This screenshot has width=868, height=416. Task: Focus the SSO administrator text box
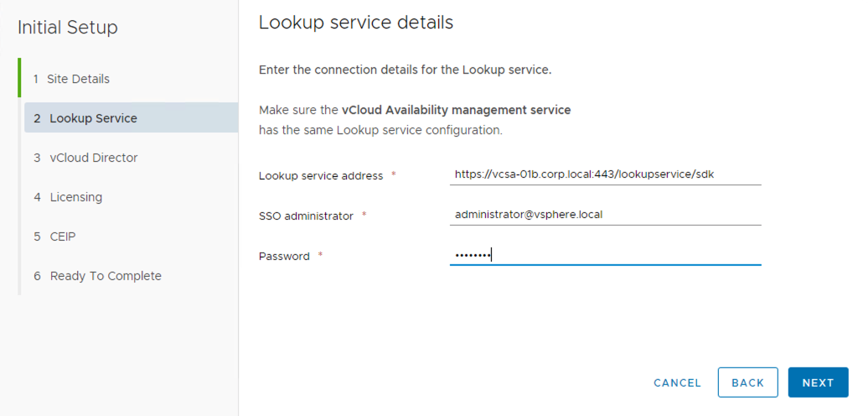pyautogui.click(x=605, y=215)
